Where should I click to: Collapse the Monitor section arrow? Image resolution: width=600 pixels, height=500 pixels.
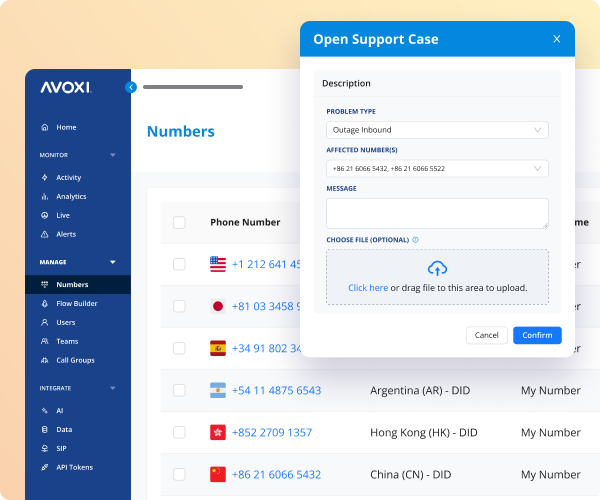113,155
